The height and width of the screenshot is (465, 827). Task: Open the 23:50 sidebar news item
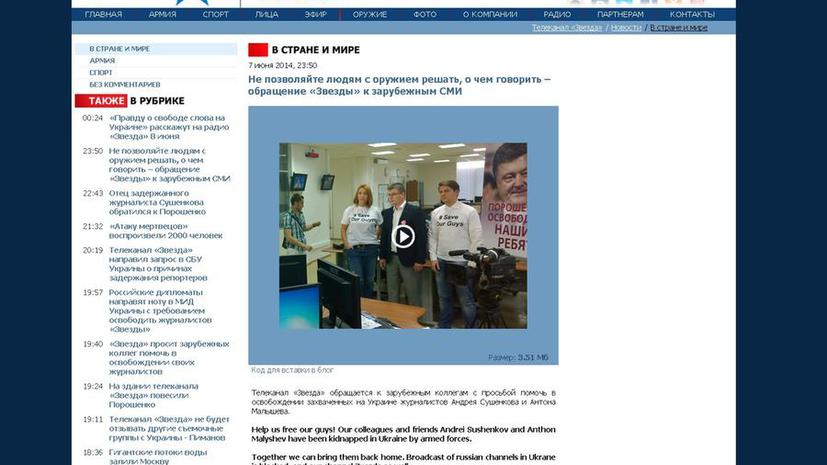169,165
